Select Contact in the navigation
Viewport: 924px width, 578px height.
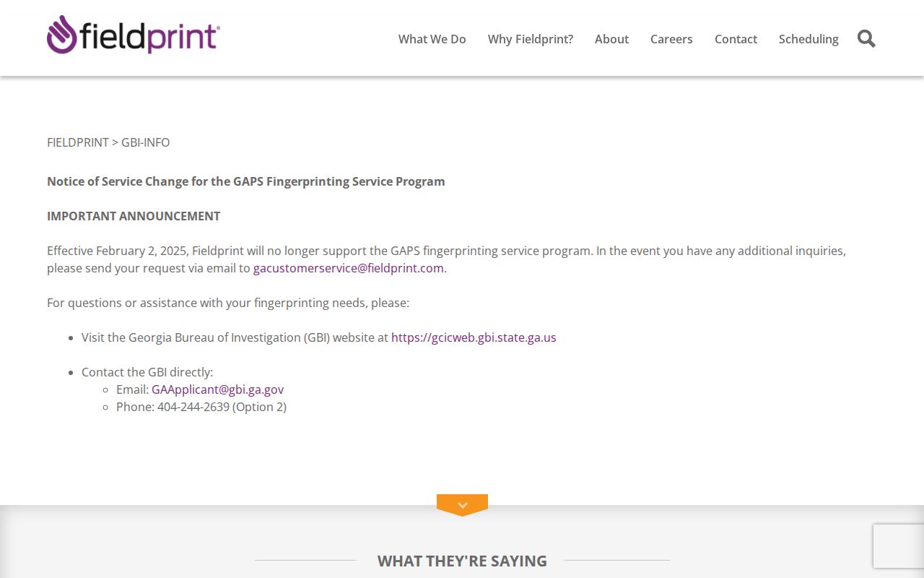point(736,39)
